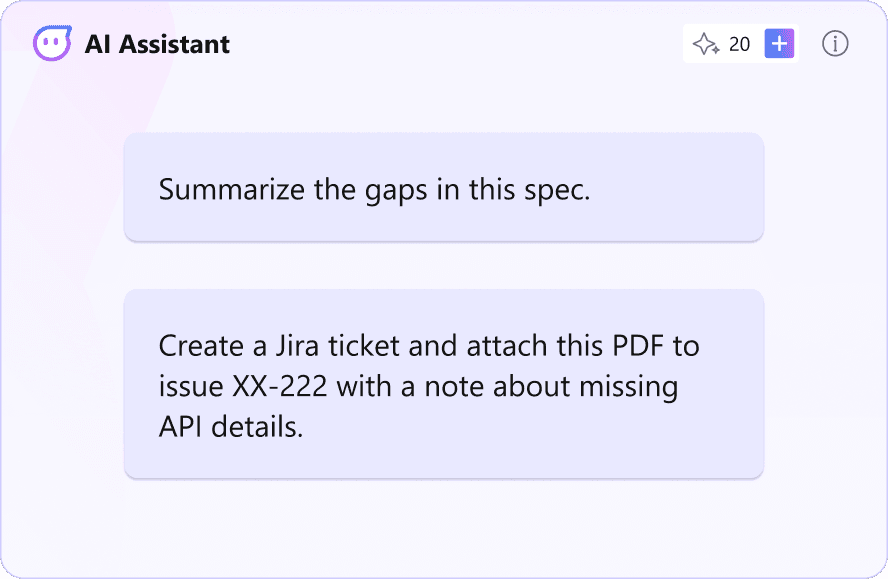
Task: Choose the Jira ticket suggestion card
Action: (443, 384)
